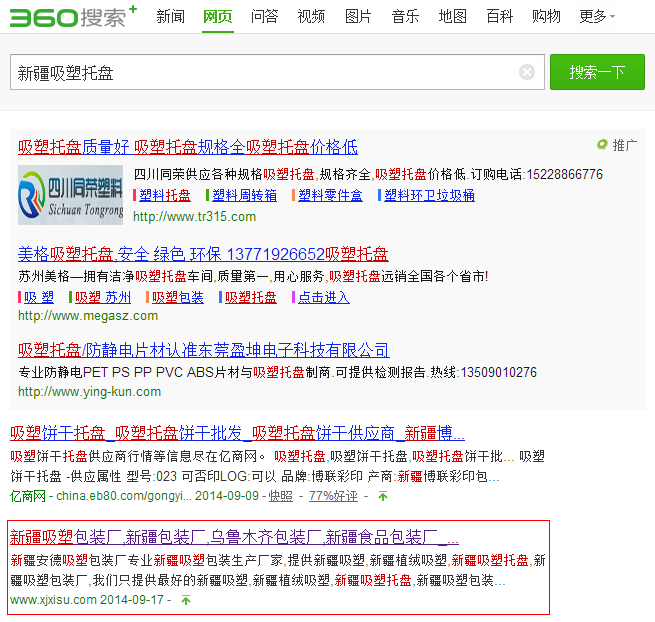
Task: Open the 快照 cached page link
Action: [x=281, y=496]
